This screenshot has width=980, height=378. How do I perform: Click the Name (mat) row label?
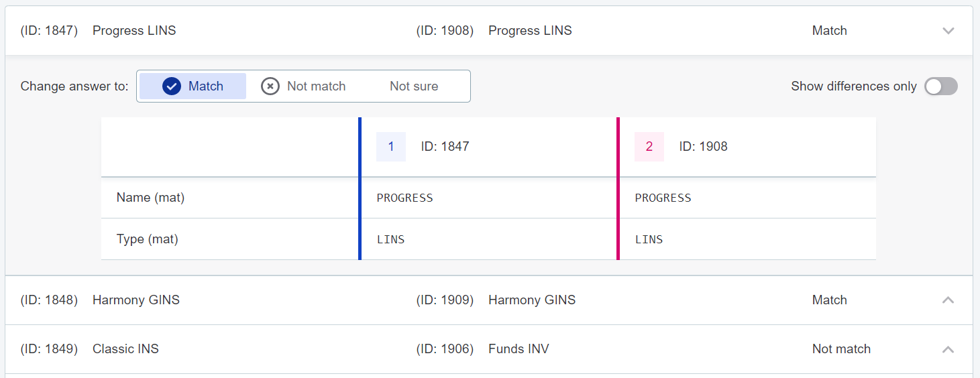(x=150, y=198)
